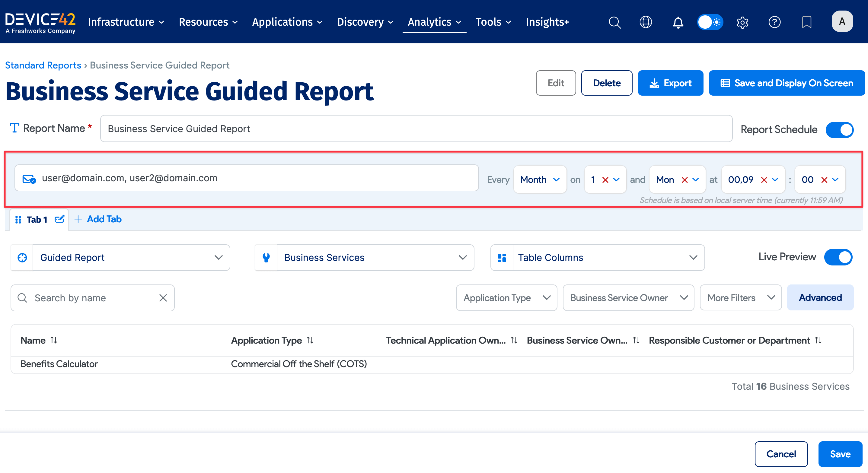Click the Export button

(670, 83)
